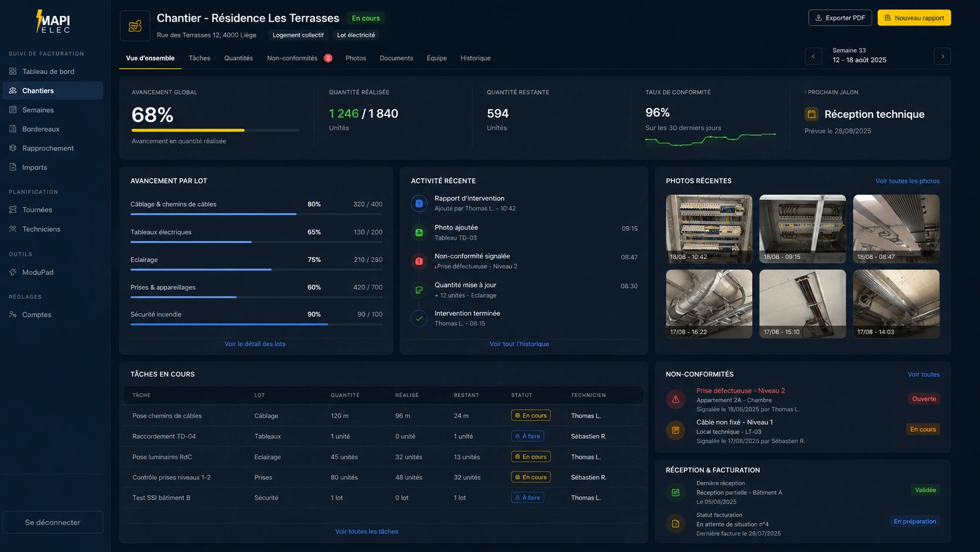This screenshot has height=552, width=980.
Task: Click the chantier icon beside the title
Action: click(x=135, y=26)
